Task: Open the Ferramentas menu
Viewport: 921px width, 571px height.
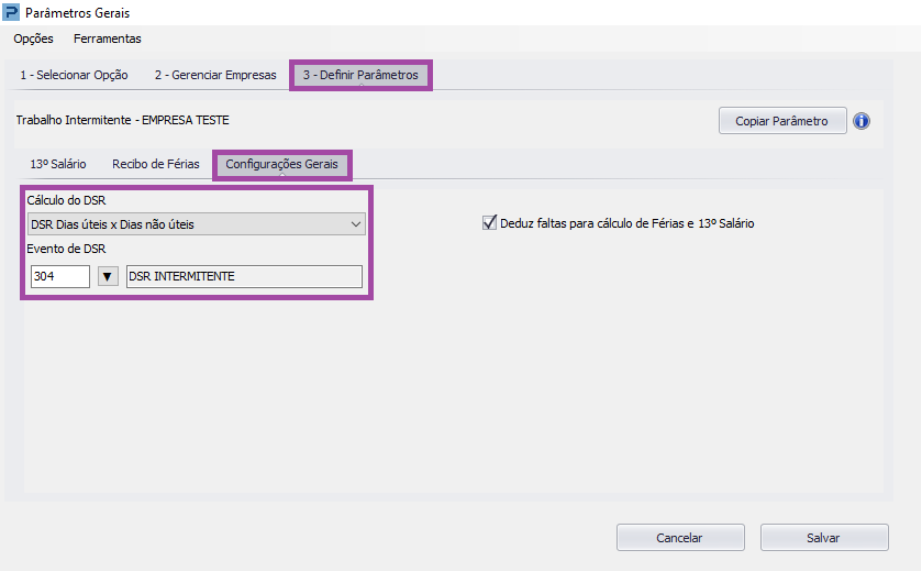Action: [x=107, y=39]
